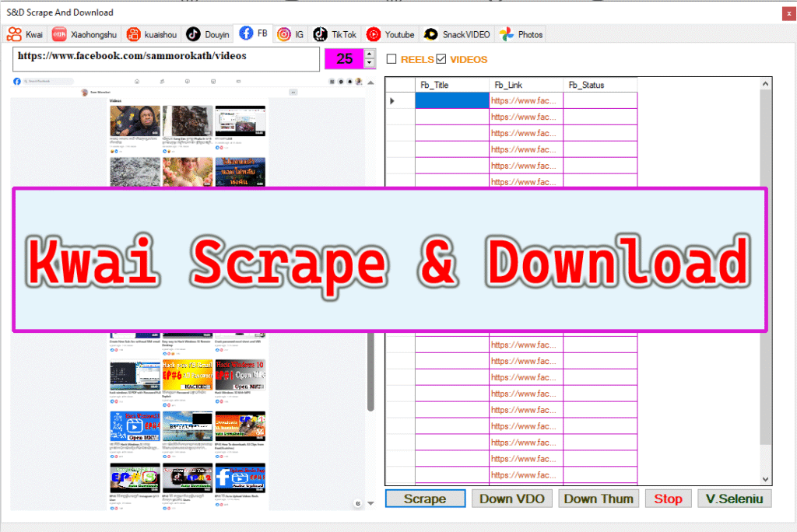Click the Down VDO button

tap(512, 499)
